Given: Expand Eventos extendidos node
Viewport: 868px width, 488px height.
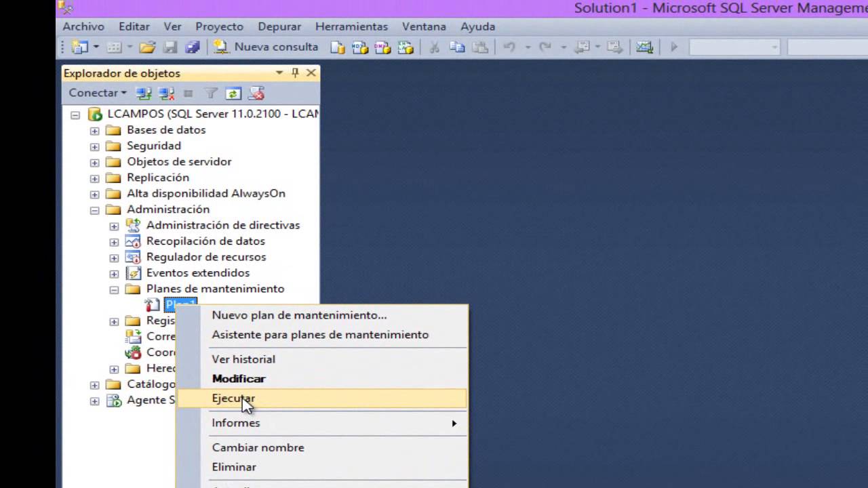Looking at the screenshot, I should click(114, 274).
